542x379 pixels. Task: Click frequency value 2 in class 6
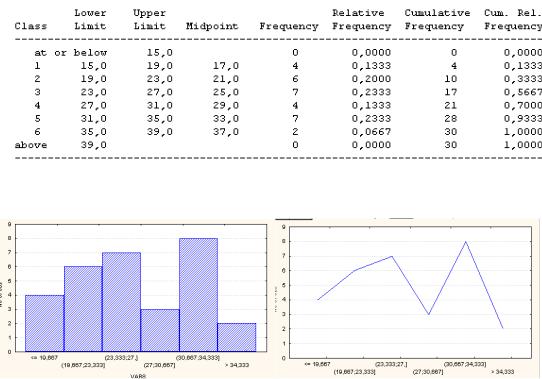(x=295, y=132)
